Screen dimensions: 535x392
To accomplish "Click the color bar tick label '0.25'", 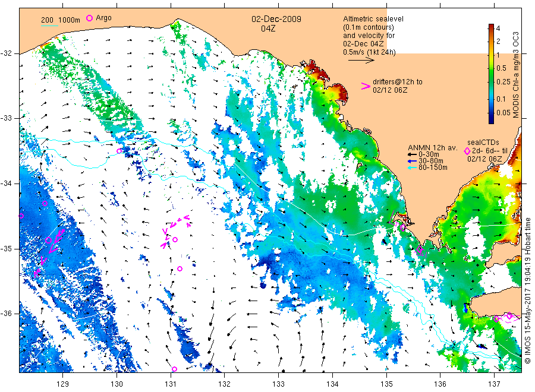I will (503, 82).
